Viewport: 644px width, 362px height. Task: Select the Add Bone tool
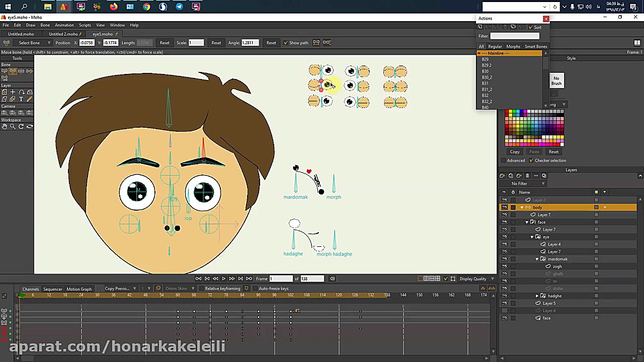tap(30, 71)
